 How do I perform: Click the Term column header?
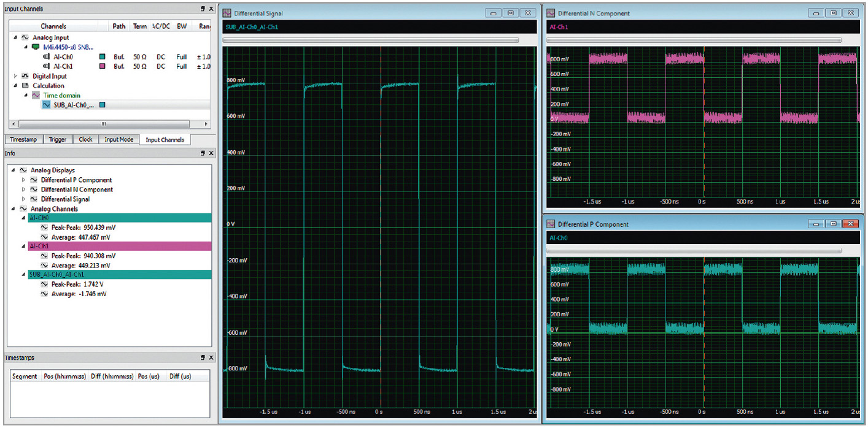[140, 26]
